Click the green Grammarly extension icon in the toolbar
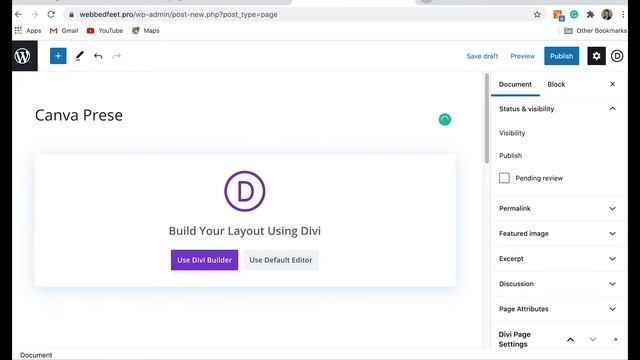Viewport: 640px width, 360px height. click(x=574, y=14)
